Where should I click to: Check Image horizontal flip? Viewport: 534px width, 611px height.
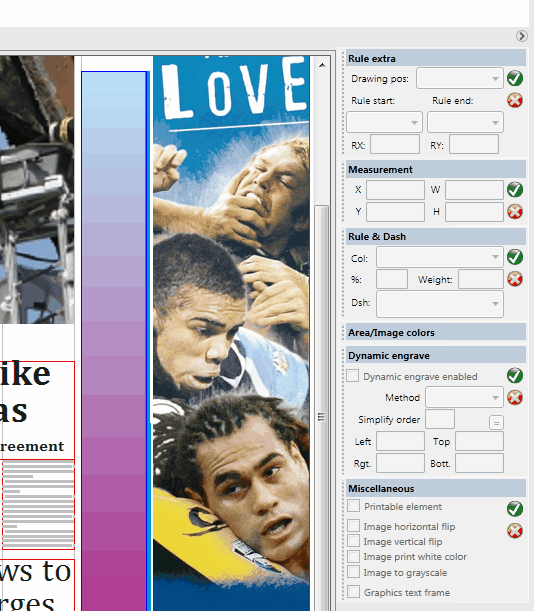tap(354, 526)
